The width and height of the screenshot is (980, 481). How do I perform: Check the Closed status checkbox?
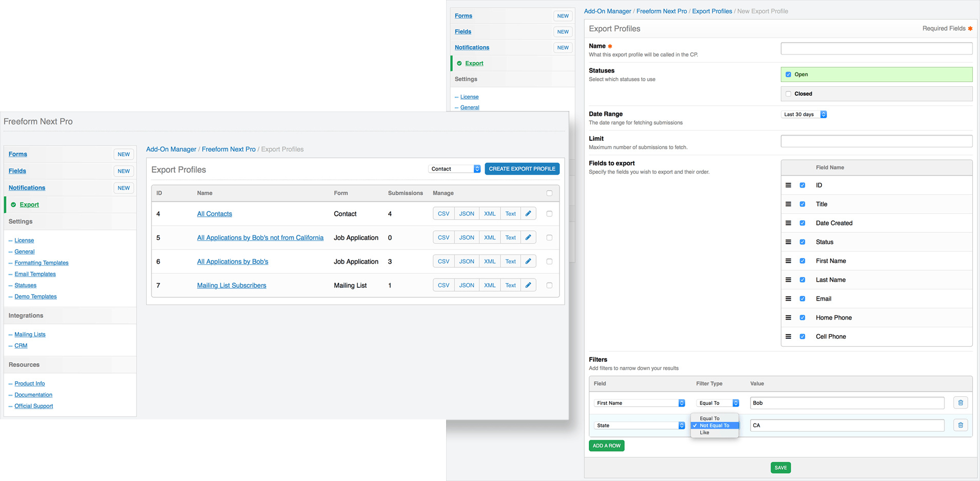point(789,94)
